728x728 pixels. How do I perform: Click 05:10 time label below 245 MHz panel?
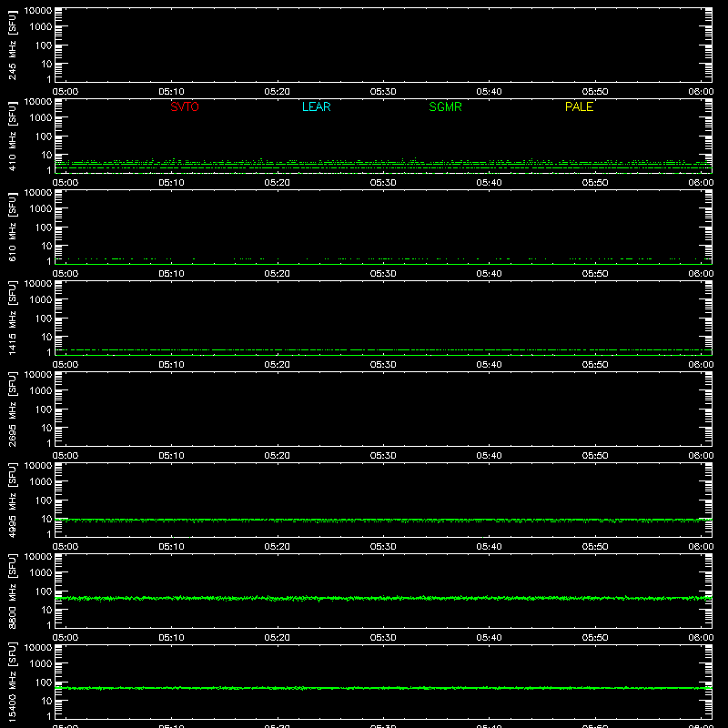click(171, 92)
